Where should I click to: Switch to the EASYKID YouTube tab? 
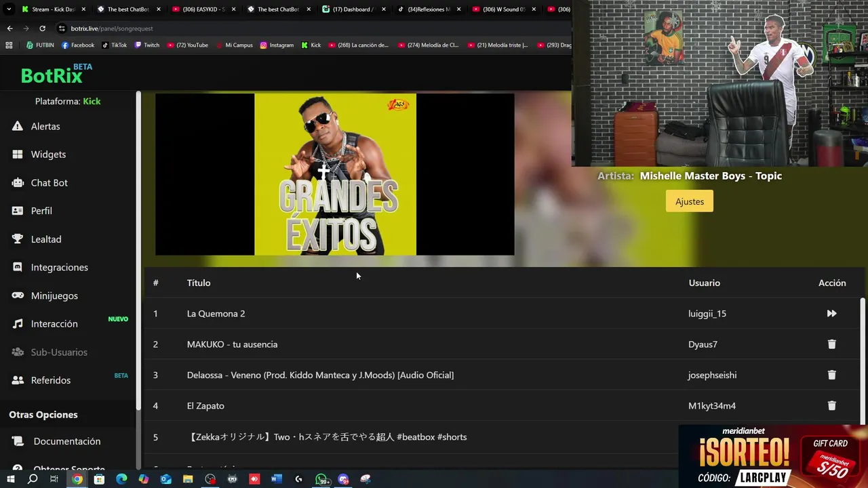(203, 9)
